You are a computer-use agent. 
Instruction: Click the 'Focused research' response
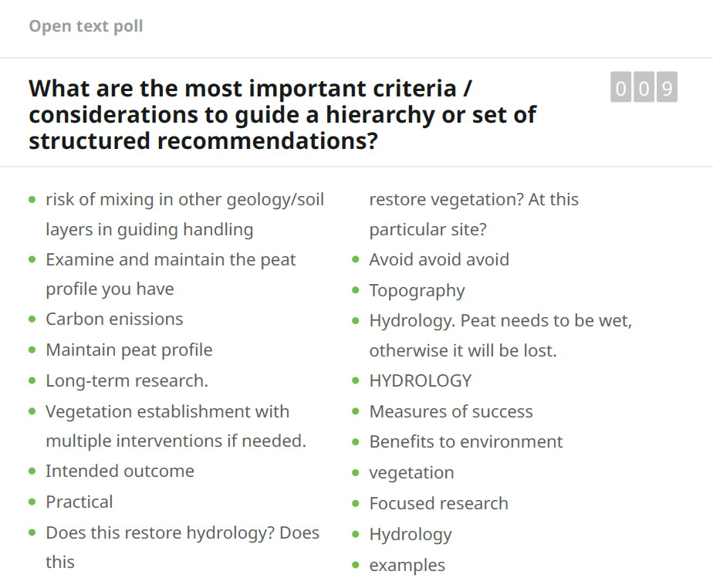click(x=438, y=503)
